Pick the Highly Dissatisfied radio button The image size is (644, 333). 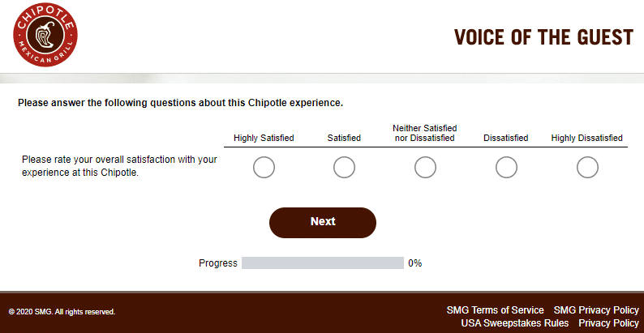coord(587,168)
